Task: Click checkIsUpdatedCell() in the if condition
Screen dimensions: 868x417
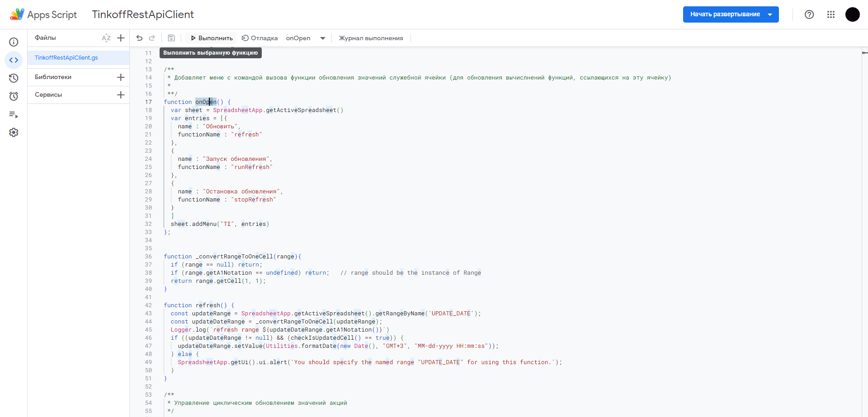Action: pyautogui.click(x=325, y=338)
